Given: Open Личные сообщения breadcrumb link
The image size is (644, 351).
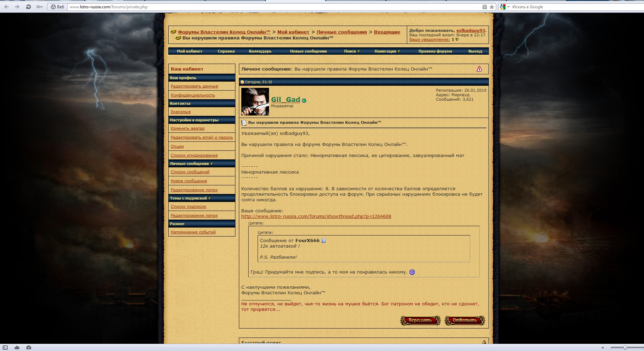Looking at the screenshot, I should [342, 32].
